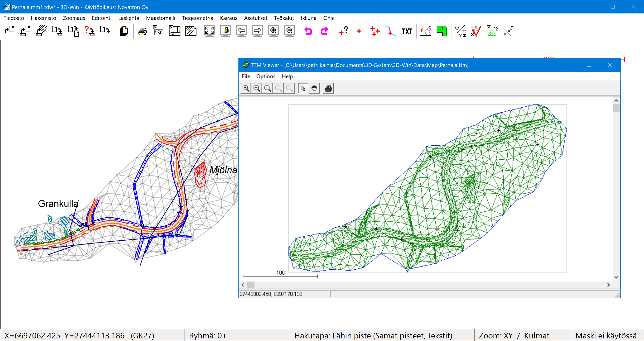The width and height of the screenshot is (644, 341).
Task: Click the XYZ coordinate tool icon
Action: click(x=460, y=31)
